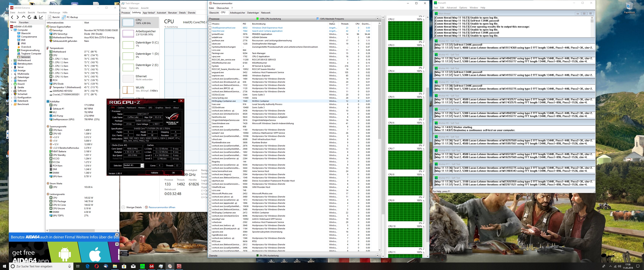Click the AIDA64 refresh toolbar icon
The image size is (644, 270).
point(29,17)
